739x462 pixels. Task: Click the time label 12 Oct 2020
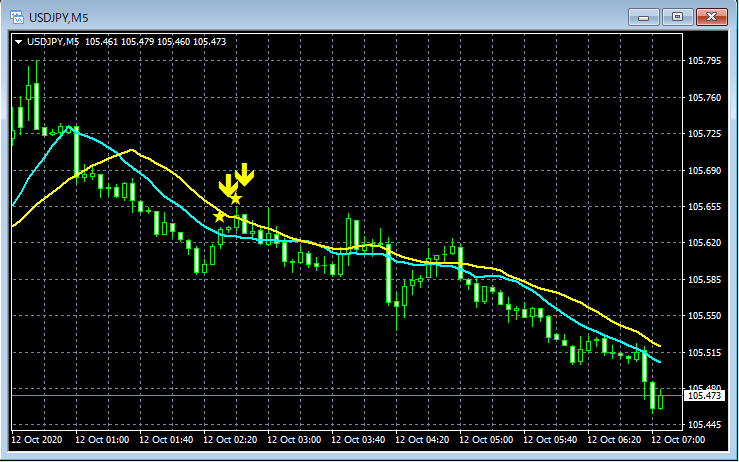pos(37,440)
